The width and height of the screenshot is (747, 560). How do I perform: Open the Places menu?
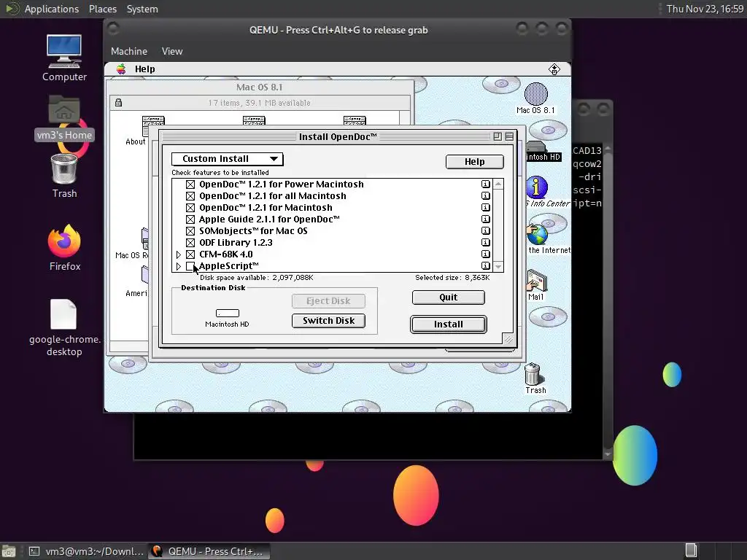(103, 9)
